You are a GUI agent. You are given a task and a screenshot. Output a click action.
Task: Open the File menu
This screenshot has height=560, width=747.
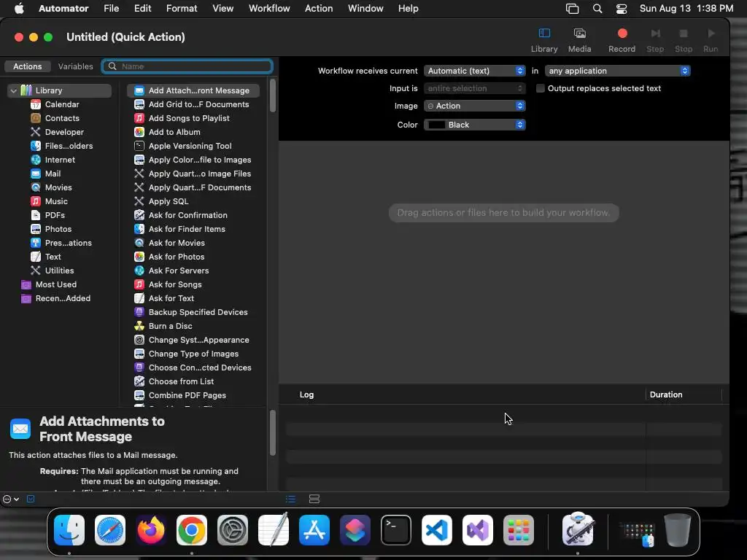(x=111, y=8)
